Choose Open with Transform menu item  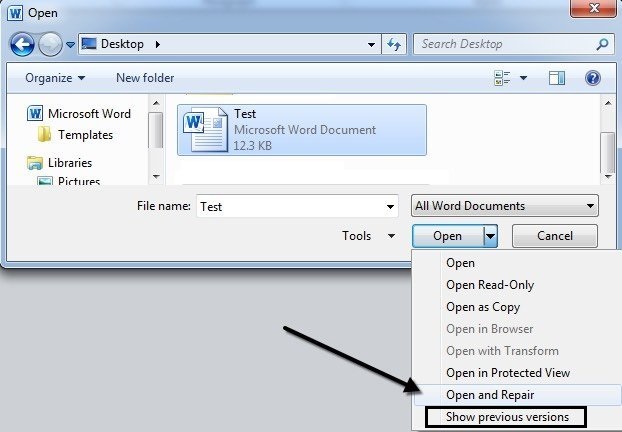coord(516,351)
